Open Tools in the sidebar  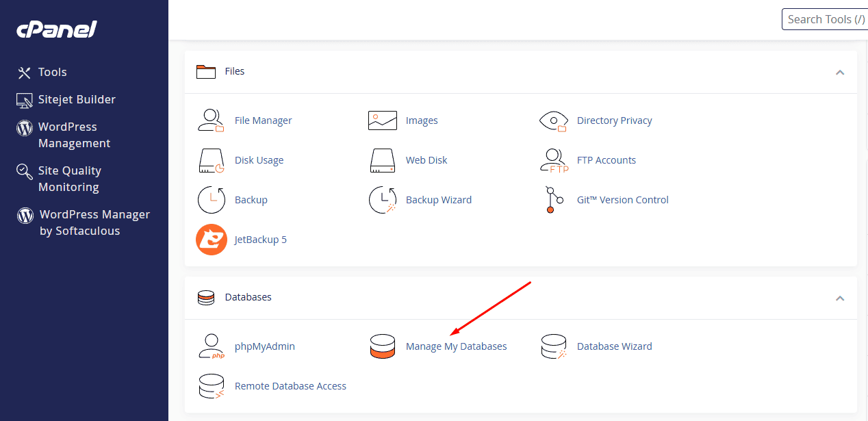[x=53, y=72]
